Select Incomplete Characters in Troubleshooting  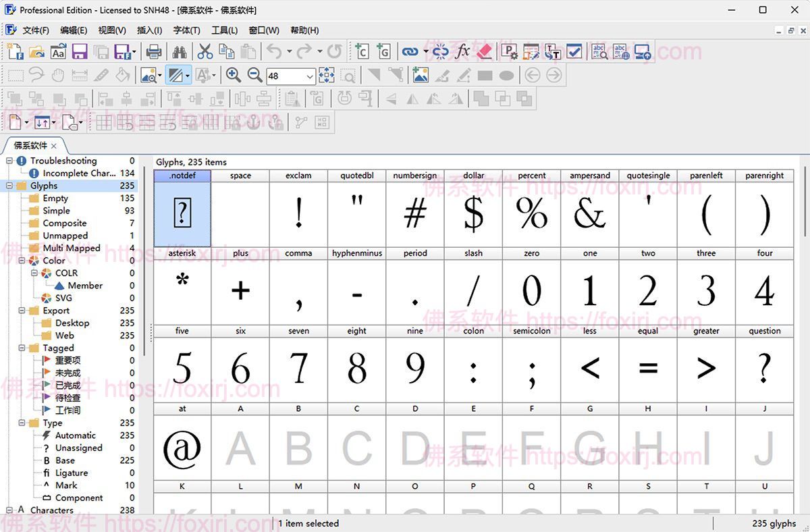pyautogui.click(x=79, y=174)
